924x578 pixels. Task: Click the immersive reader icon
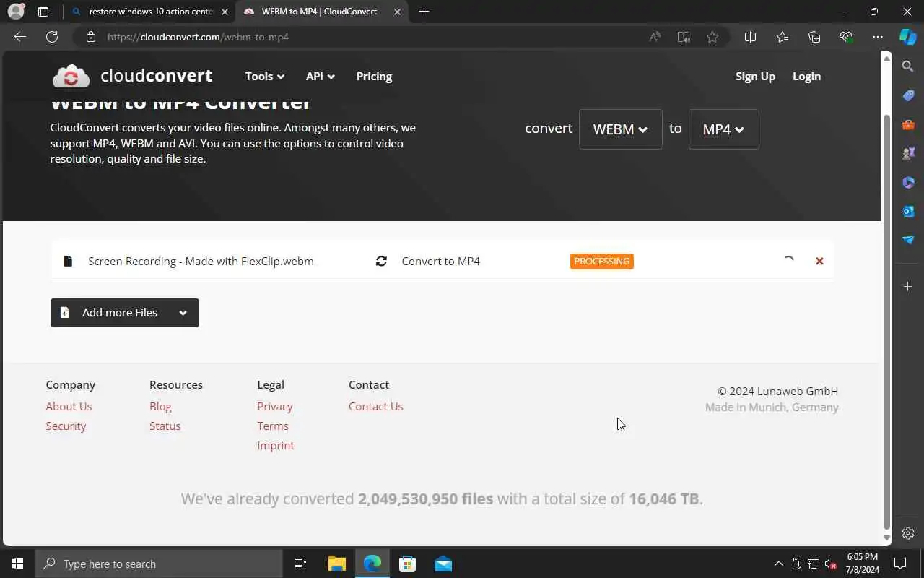click(684, 37)
